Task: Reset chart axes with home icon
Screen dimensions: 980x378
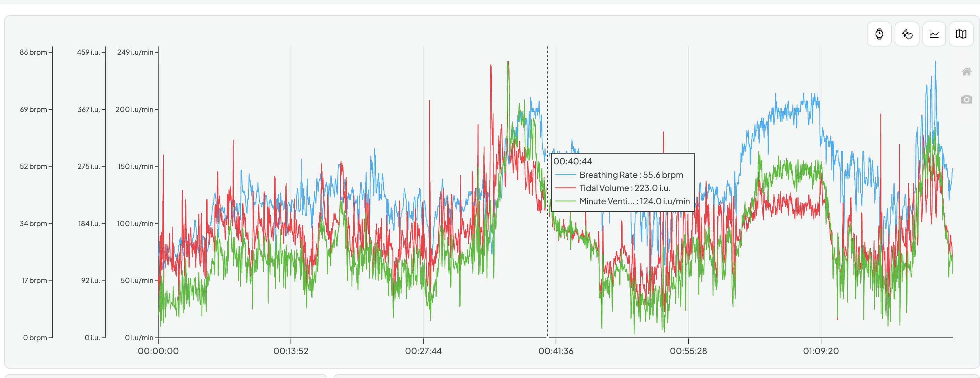Action: point(966,71)
